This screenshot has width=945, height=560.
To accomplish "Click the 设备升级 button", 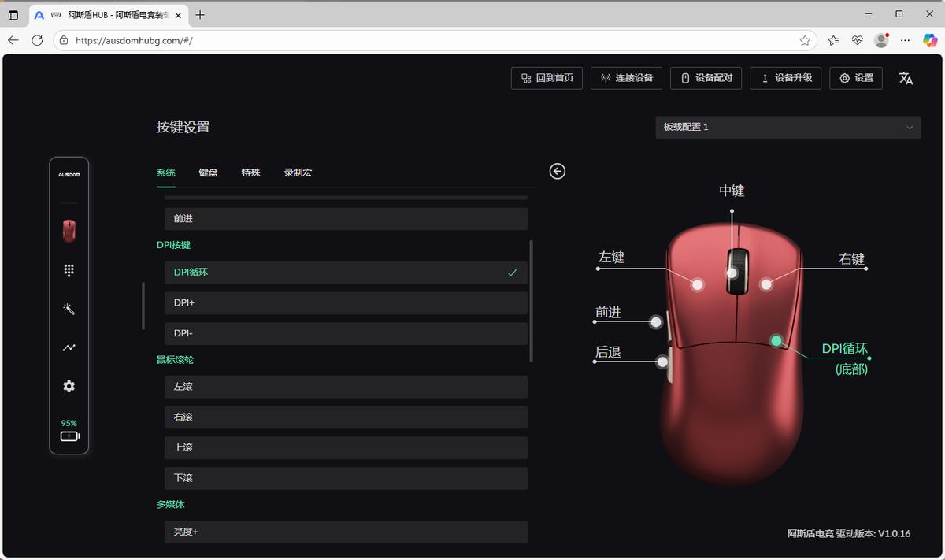I will (785, 78).
